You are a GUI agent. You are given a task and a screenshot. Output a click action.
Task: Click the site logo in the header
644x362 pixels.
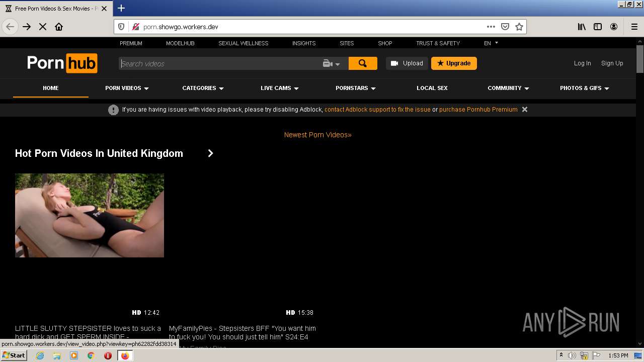tap(62, 63)
